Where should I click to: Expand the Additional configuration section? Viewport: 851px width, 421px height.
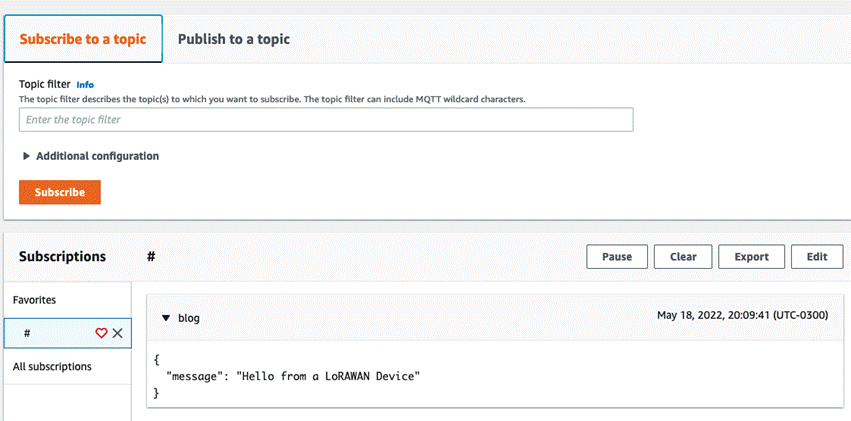pyautogui.click(x=91, y=156)
